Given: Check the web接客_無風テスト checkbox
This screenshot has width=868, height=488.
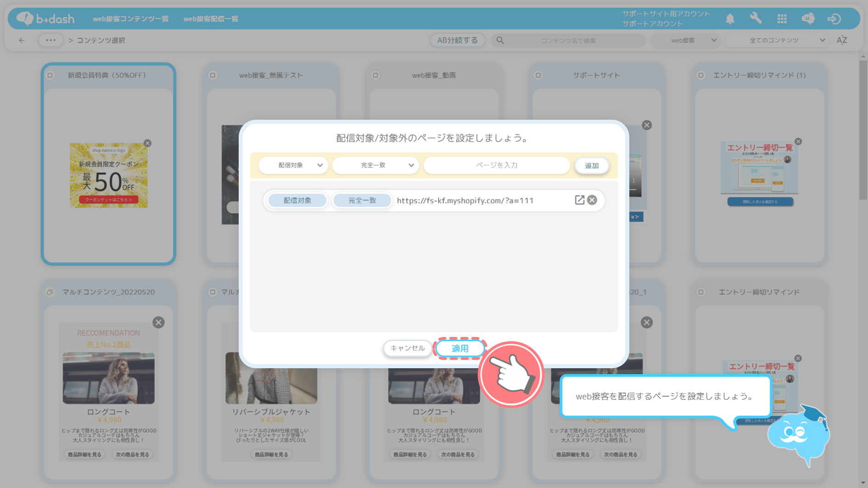Looking at the screenshot, I should point(213,75).
